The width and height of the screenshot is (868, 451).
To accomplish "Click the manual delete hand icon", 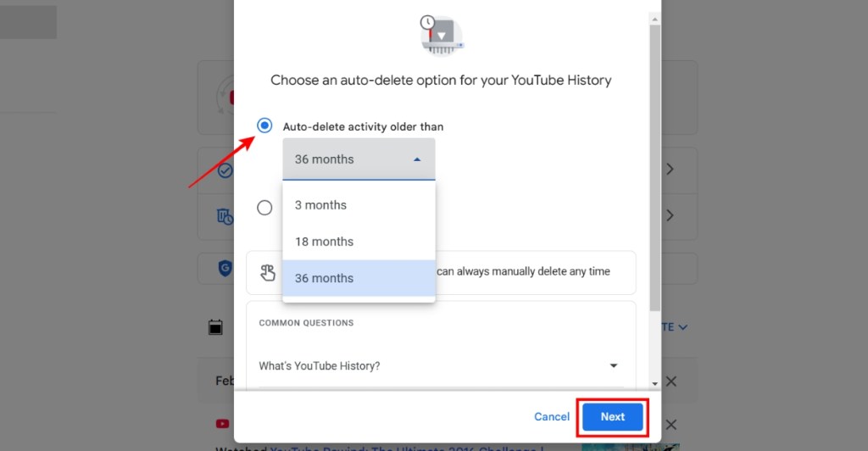I will pyautogui.click(x=268, y=272).
